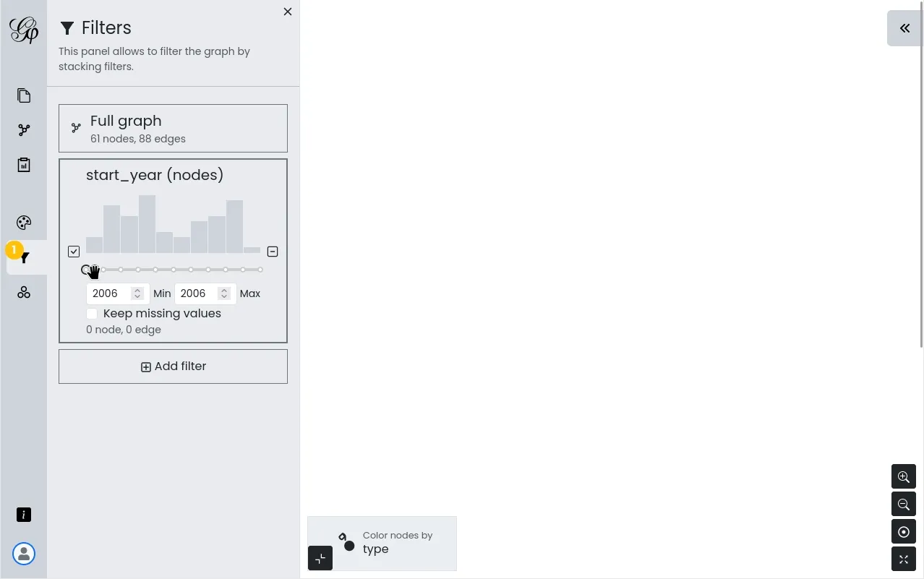Open the statistics clipboard panel icon
Screen dimensions: 924x579
pyautogui.click(x=24, y=165)
